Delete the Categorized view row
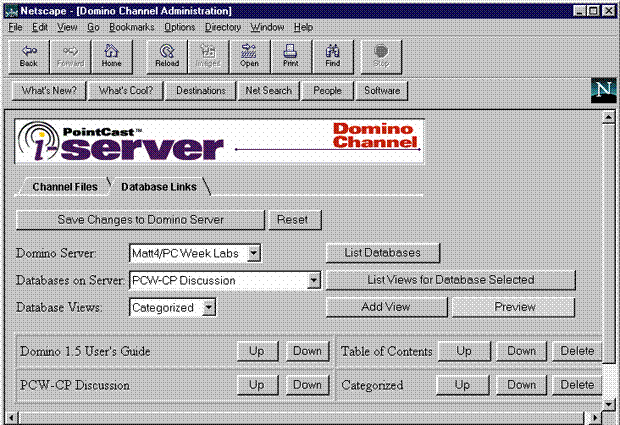620x425 pixels. click(577, 385)
